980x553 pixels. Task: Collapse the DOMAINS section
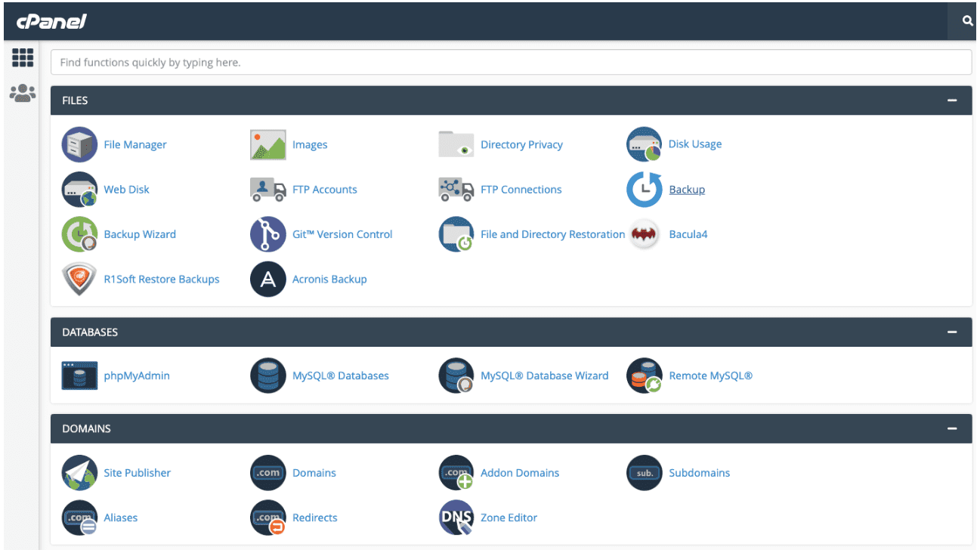[952, 429]
